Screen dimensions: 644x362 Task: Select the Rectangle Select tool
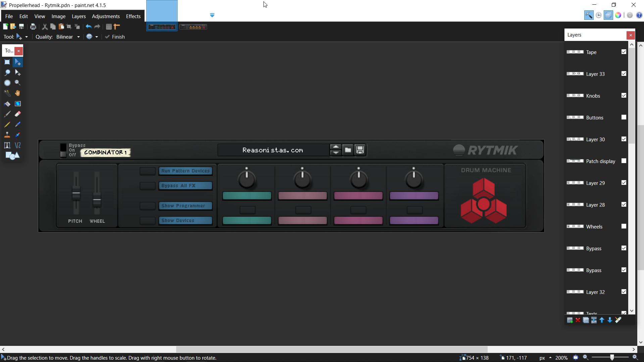pos(7,62)
